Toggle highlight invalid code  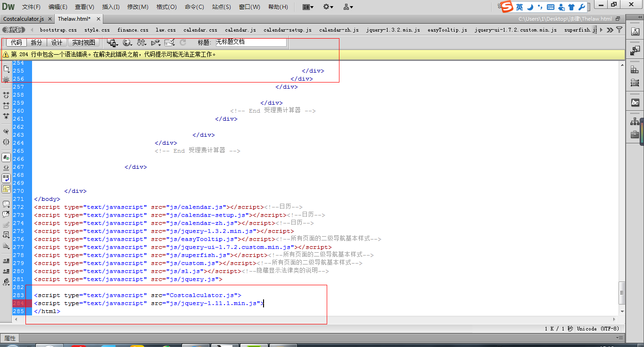(x=6, y=168)
